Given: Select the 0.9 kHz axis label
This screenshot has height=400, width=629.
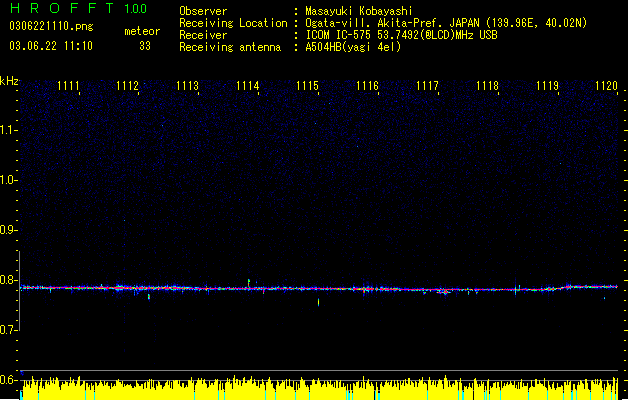Looking at the screenshot, I should coord(9,230).
